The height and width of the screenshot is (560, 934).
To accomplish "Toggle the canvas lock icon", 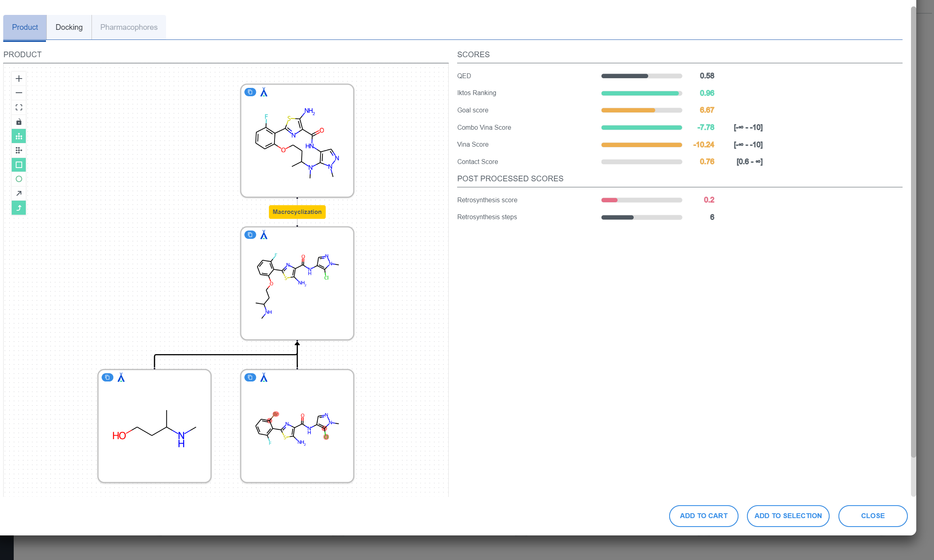I will point(19,122).
